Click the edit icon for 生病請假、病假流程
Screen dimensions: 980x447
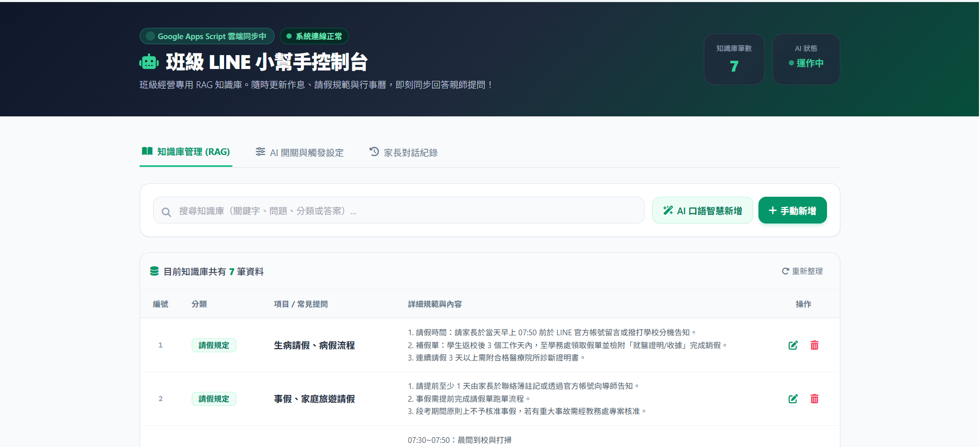[793, 345]
